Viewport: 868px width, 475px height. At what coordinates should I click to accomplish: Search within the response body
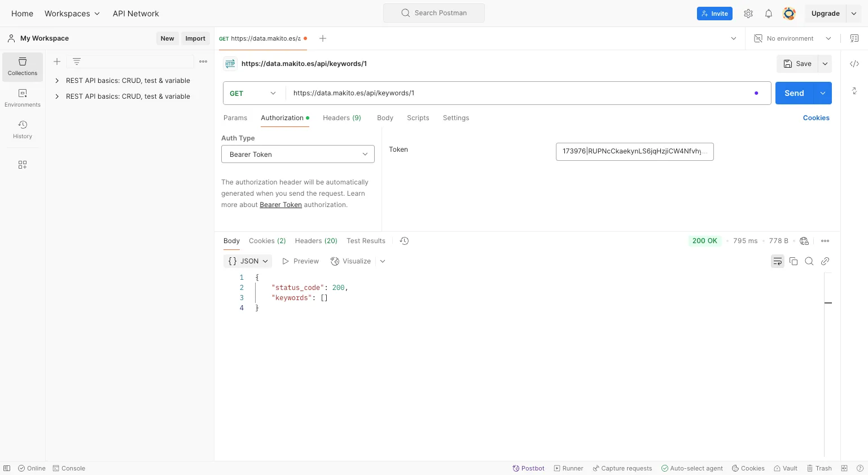809,261
